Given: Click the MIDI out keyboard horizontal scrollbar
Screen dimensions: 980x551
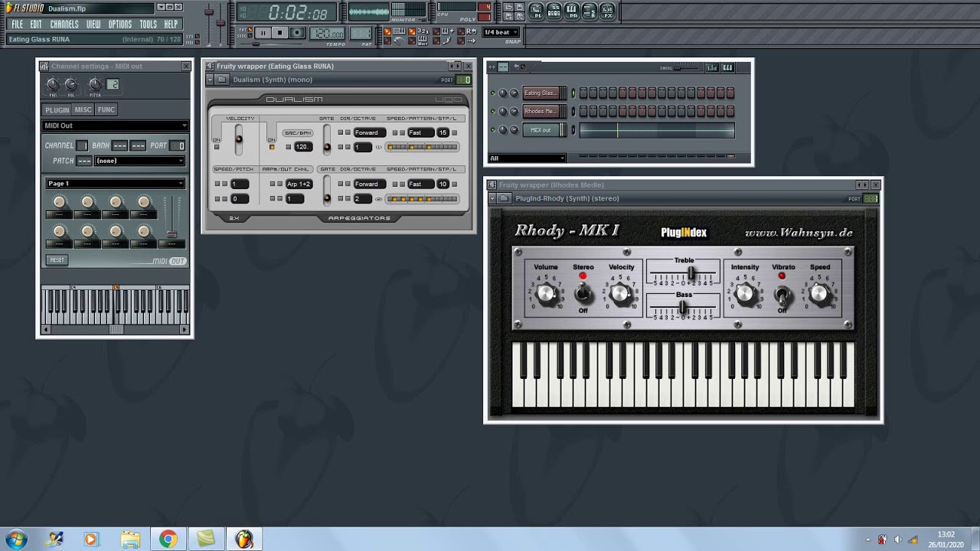Looking at the screenshot, I should (115, 330).
